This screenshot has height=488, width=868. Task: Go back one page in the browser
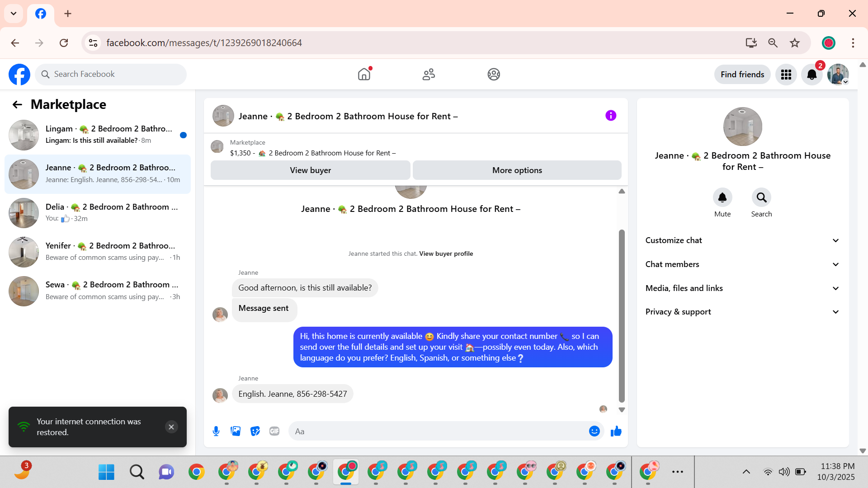click(x=15, y=43)
